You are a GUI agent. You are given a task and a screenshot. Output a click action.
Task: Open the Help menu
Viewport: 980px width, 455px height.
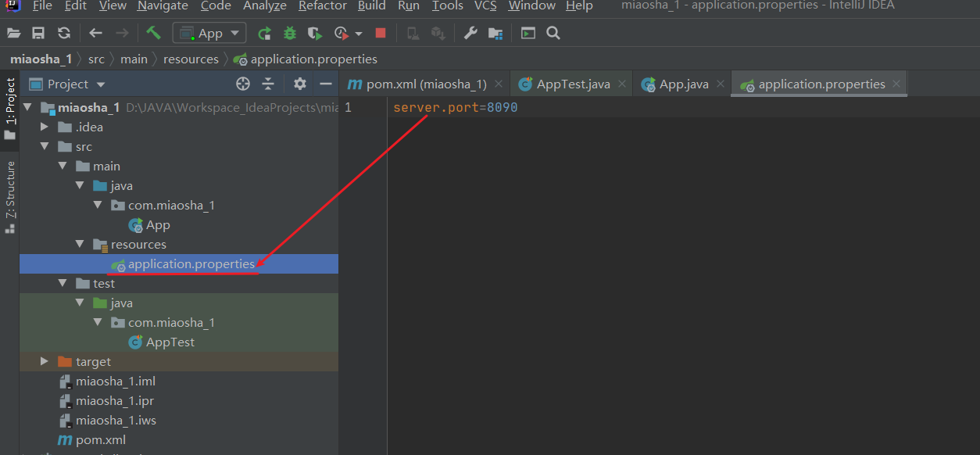(579, 6)
